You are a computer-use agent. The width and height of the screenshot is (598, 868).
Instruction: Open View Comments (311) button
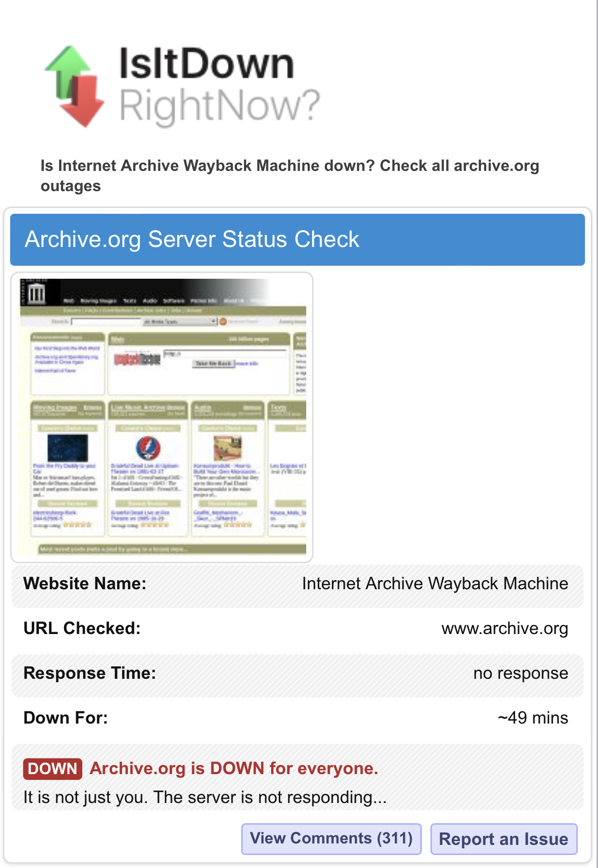(331, 839)
